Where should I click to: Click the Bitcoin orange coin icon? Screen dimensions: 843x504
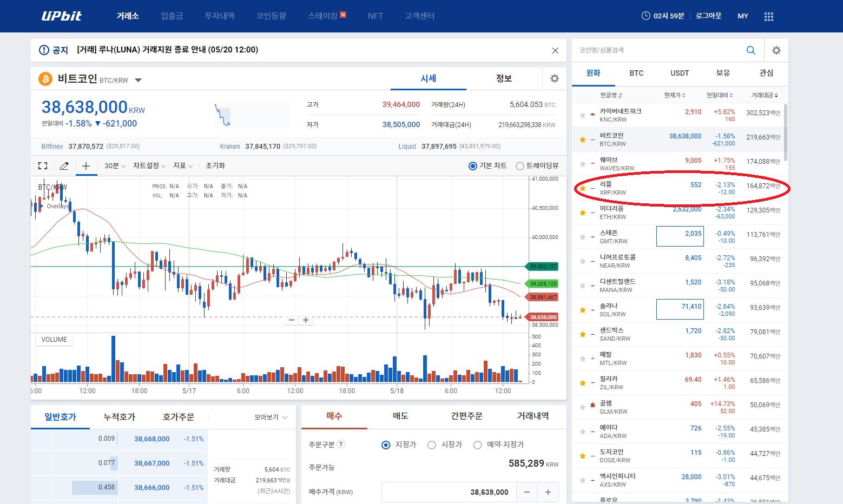click(45, 79)
